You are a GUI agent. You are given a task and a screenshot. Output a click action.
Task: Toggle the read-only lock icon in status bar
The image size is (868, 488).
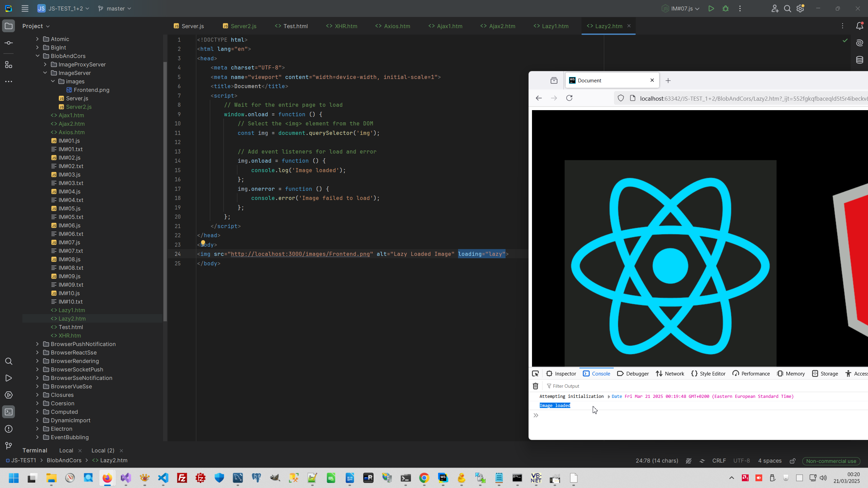click(x=792, y=461)
